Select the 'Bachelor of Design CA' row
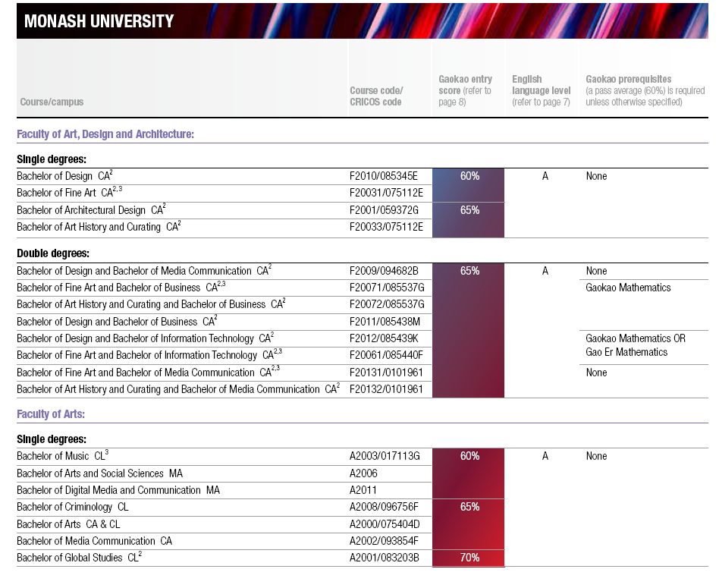This screenshot has height=588, width=719. [x=64, y=176]
